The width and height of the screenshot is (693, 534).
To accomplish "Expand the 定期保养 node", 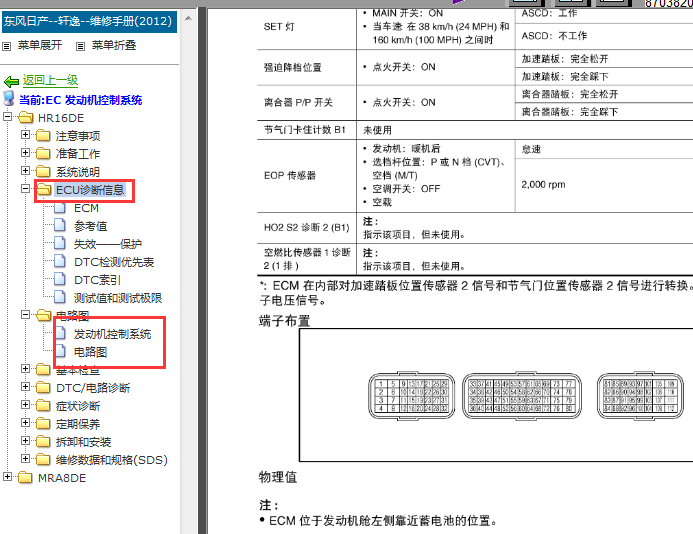I will pos(26,423).
